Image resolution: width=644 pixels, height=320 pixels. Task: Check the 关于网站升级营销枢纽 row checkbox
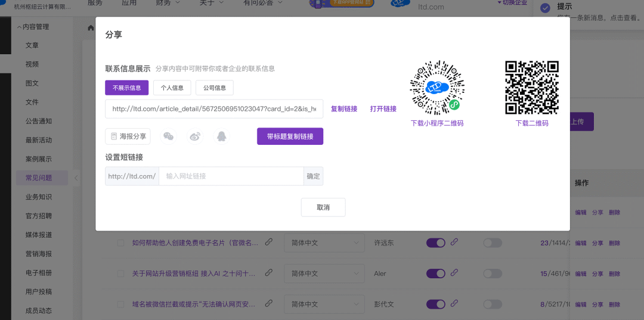click(120, 274)
